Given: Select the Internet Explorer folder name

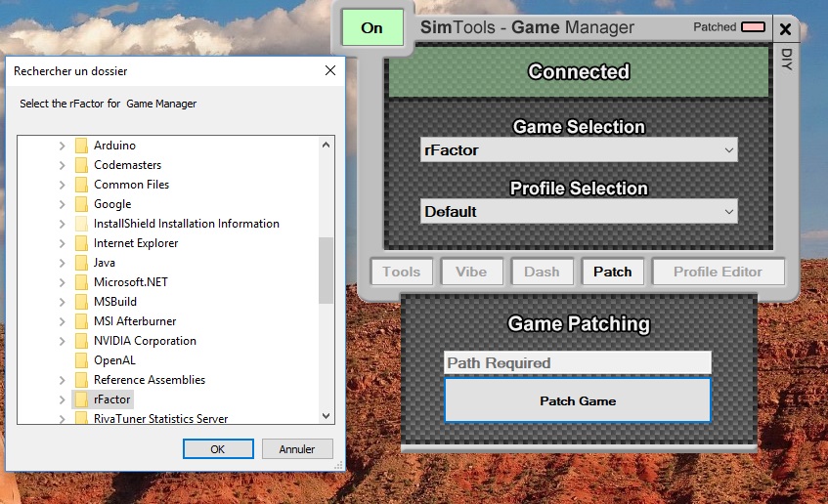Looking at the screenshot, I should (x=136, y=243).
